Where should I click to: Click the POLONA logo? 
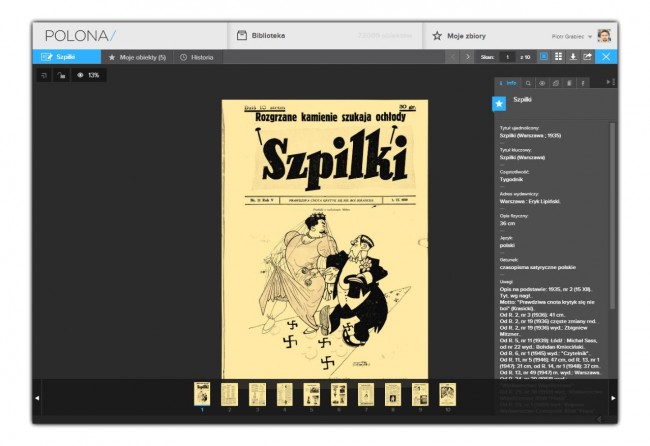[80, 36]
